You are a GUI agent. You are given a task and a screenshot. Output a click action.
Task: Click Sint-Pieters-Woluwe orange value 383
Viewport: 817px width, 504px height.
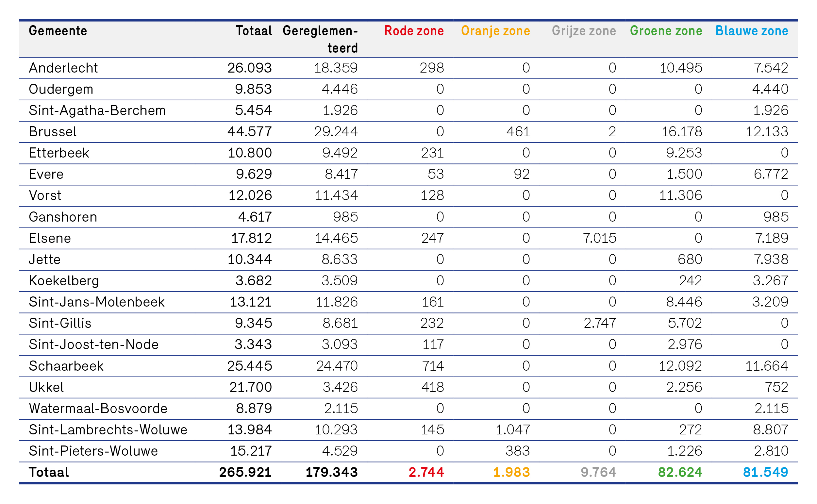click(518, 451)
